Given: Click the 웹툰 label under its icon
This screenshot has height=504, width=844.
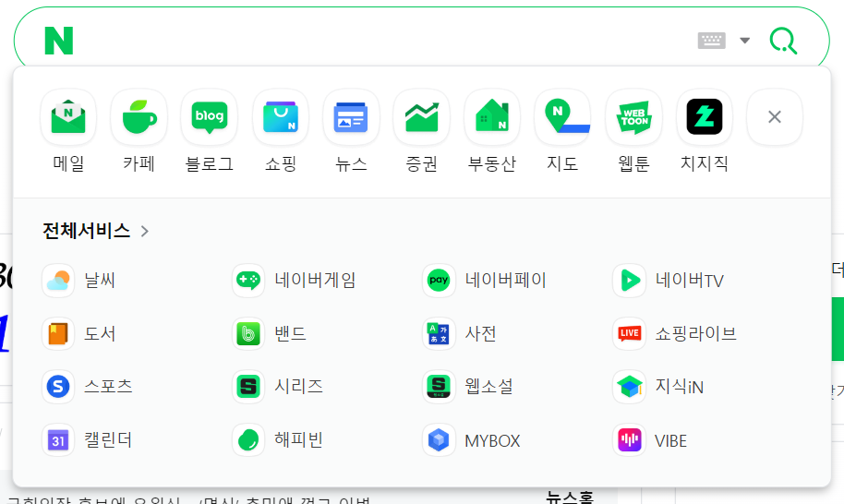Looking at the screenshot, I should pyautogui.click(x=633, y=163).
